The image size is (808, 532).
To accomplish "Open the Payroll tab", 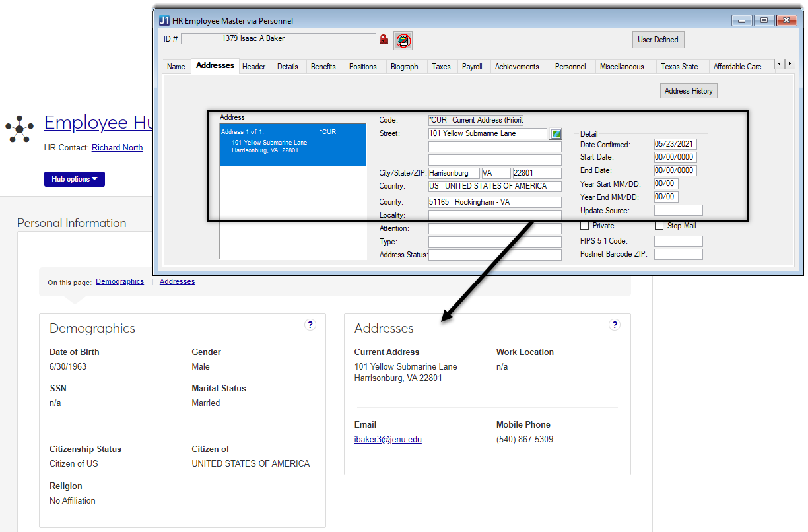I will click(472, 67).
